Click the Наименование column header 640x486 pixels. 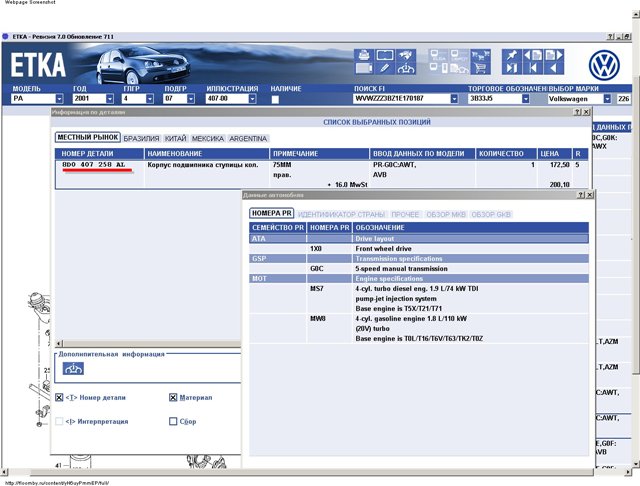click(x=207, y=154)
